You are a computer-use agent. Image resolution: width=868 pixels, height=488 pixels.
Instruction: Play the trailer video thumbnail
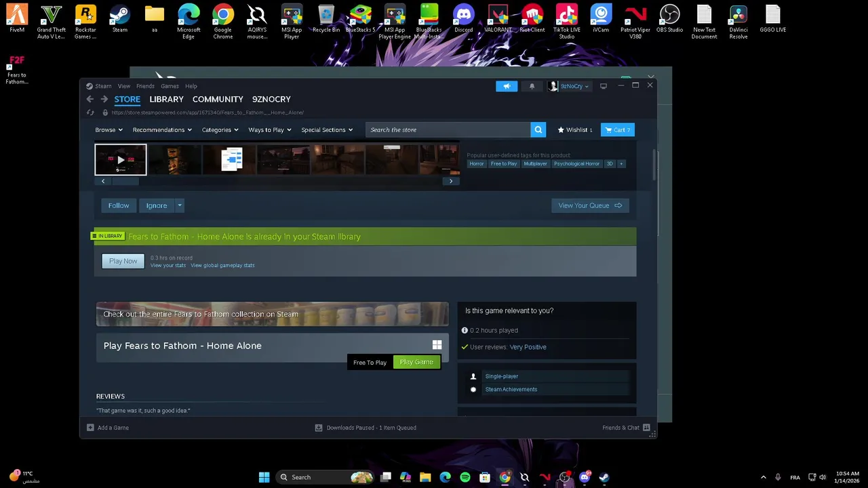pyautogui.click(x=121, y=160)
